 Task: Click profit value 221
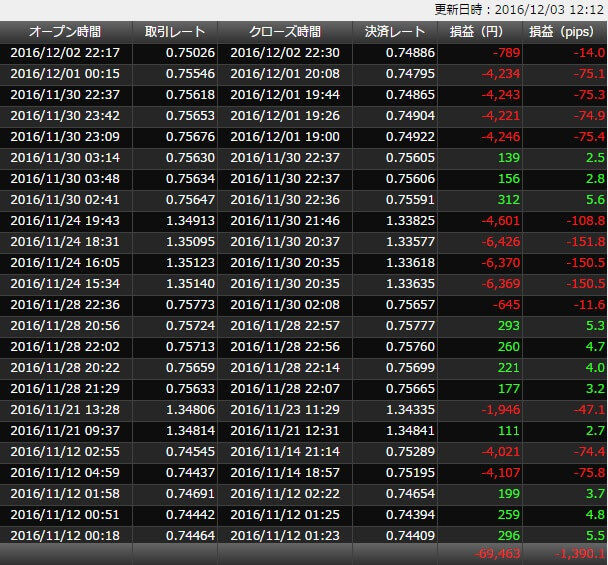pos(509,367)
